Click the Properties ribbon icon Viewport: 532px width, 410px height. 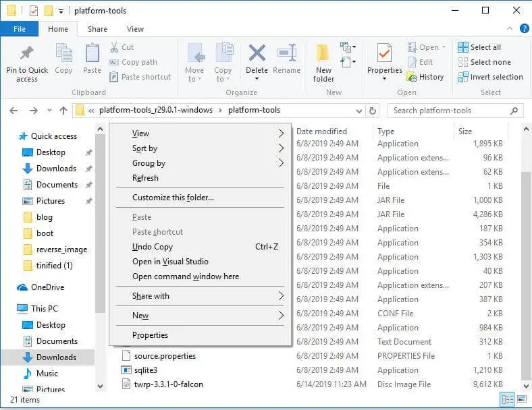pyautogui.click(x=384, y=54)
